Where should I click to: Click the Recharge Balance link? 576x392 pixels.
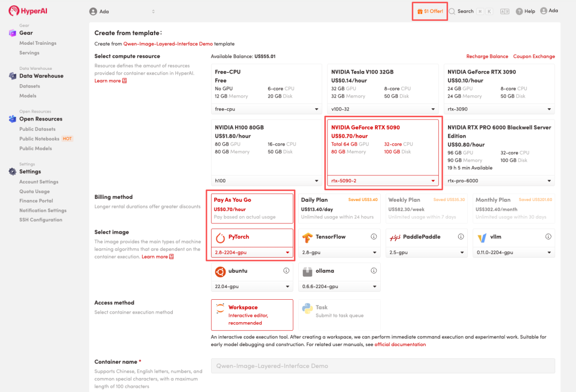(x=487, y=57)
